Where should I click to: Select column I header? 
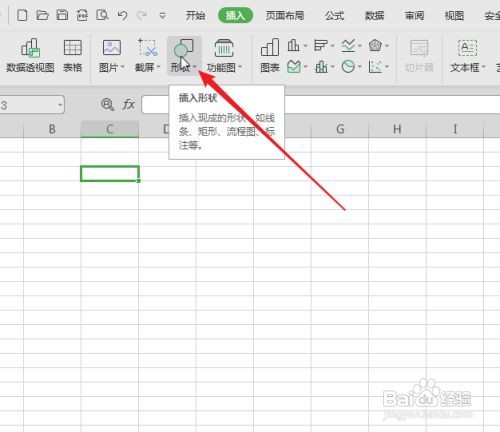[455, 129]
